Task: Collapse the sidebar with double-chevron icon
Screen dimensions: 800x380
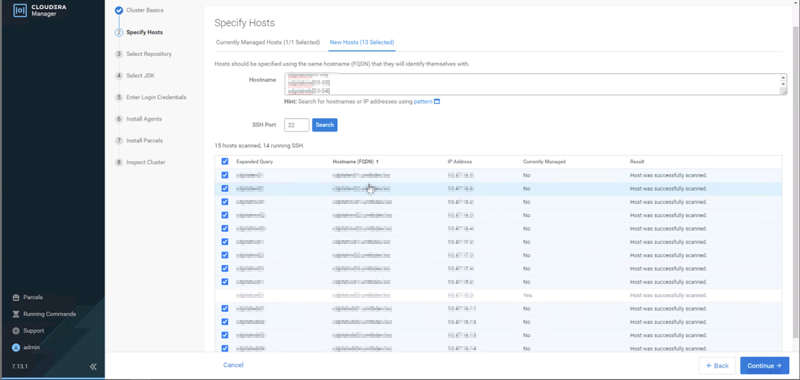Action: [93, 366]
